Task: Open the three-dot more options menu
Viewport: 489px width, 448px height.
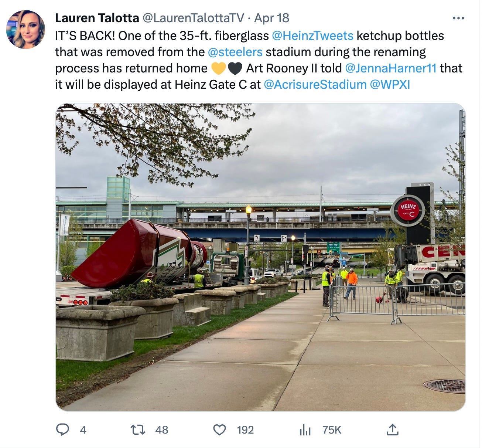Action: click(x=458, y=18)
